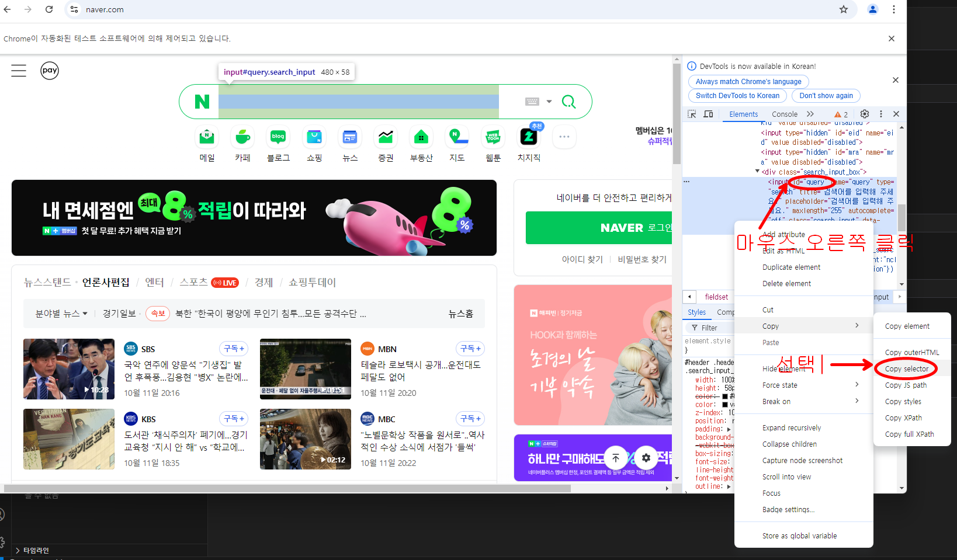Screen dimensions: 957x560
Task: Dismiss the Chrome automation infobar
Action: pos(892,39)
